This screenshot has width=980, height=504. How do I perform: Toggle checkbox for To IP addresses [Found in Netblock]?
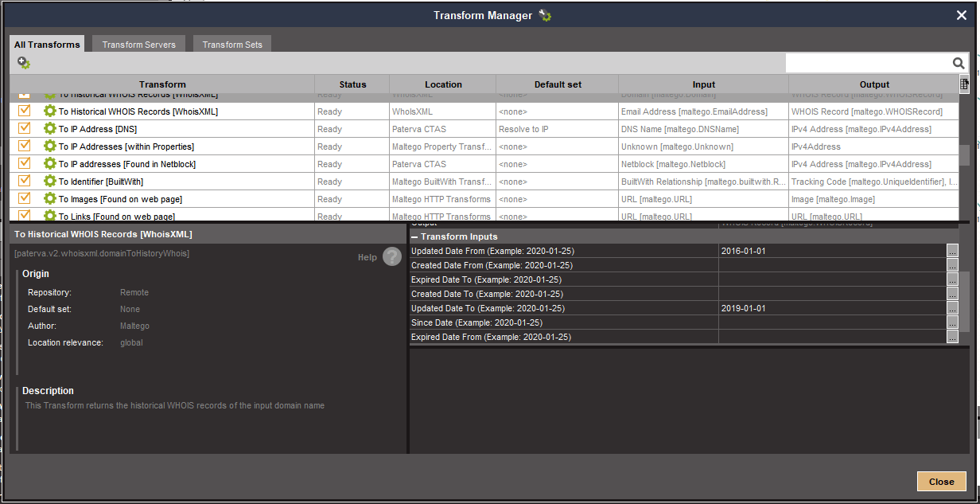click(x=25, y=163)
